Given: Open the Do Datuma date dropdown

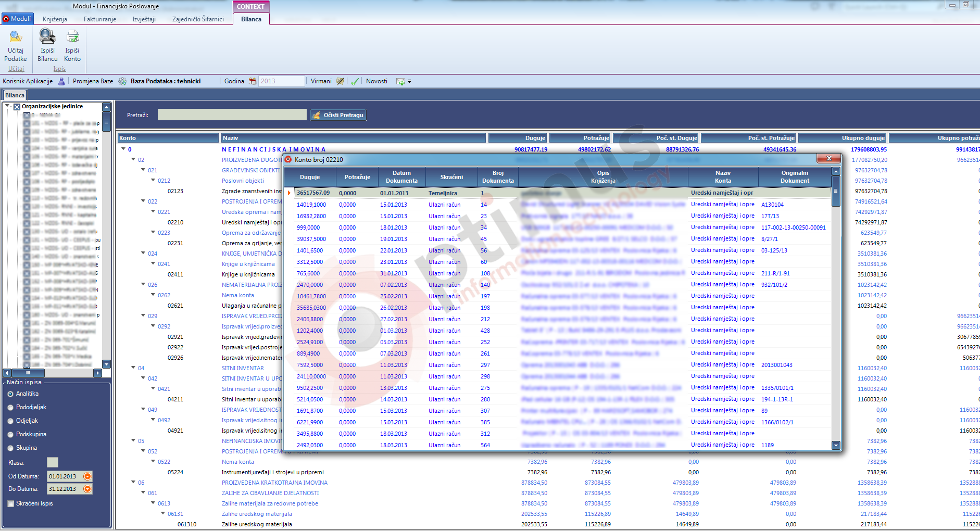Looking at the screenshot, I should point(87,489).
